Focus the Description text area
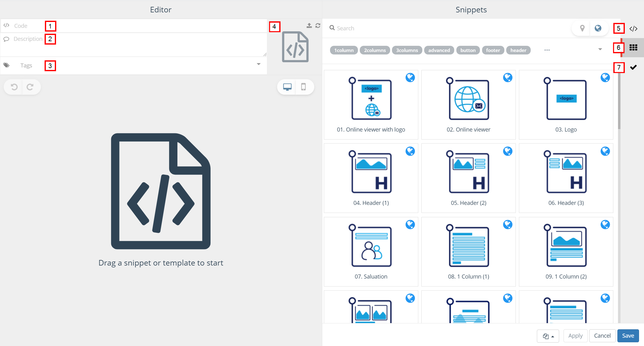644x346 pixels. click(134, 45)
